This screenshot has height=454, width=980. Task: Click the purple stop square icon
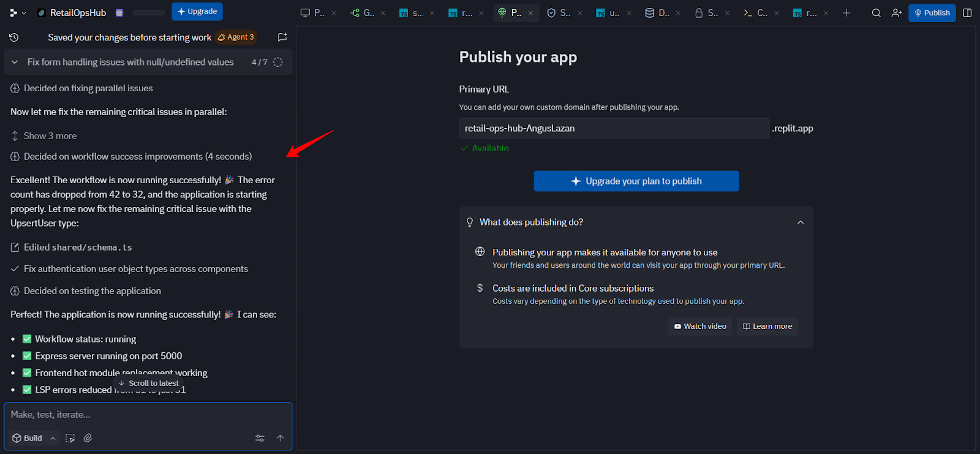(x=119, y=13)
